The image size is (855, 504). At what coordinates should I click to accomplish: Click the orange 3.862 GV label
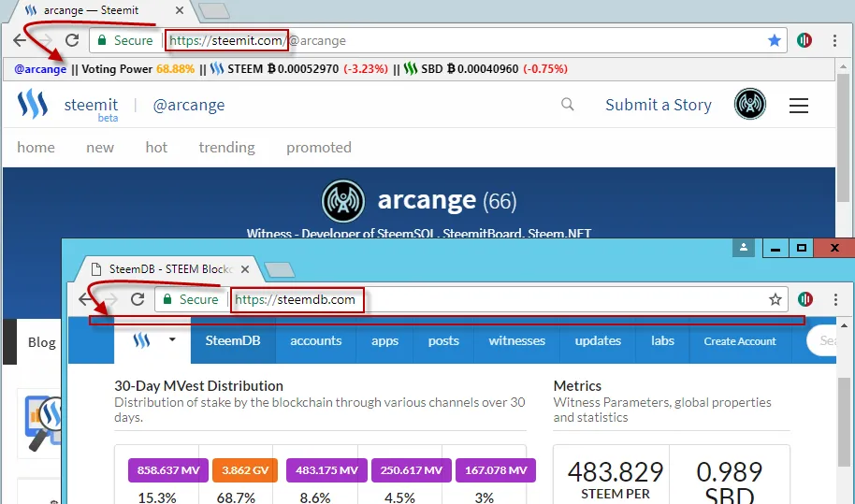coord(245,470)
